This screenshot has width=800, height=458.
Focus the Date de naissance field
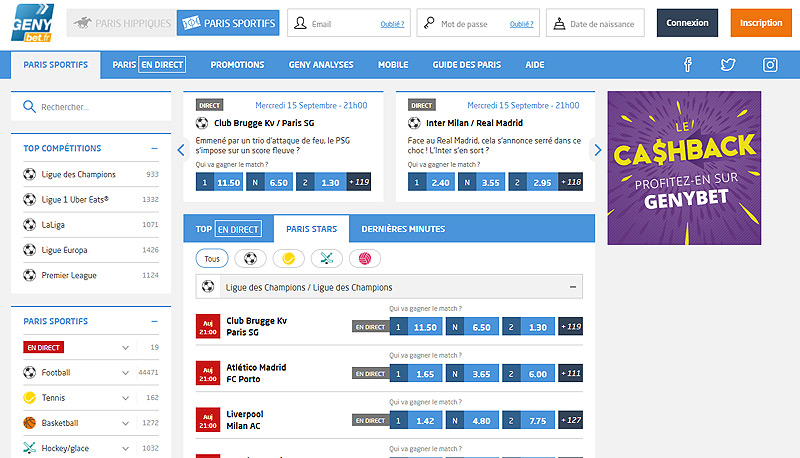coord(595,23)
